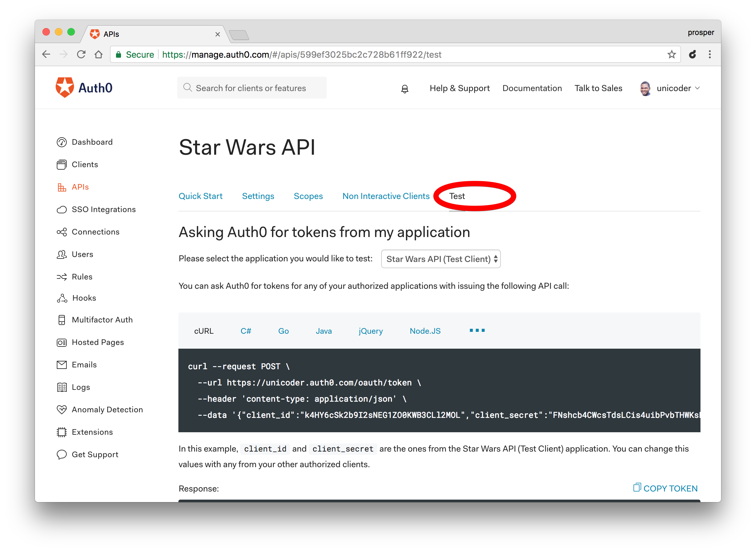Open the Documentation link
Screen dimensions: 756x552
(x=532, y=88)
